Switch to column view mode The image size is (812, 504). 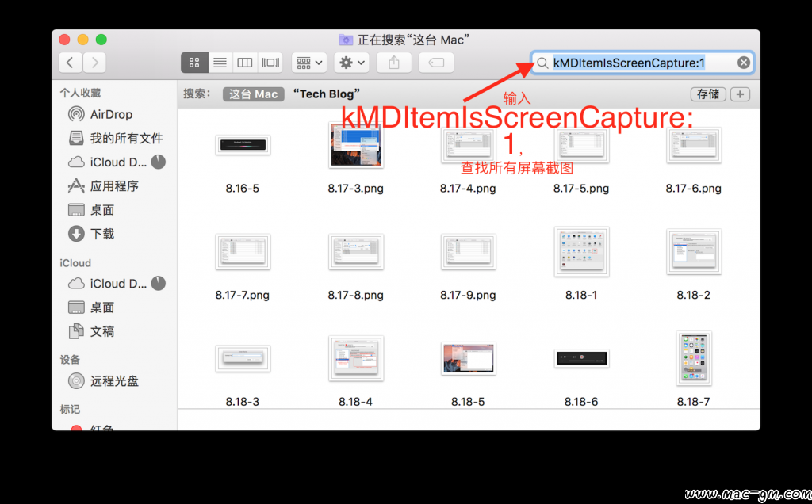(x=245, y=63)
